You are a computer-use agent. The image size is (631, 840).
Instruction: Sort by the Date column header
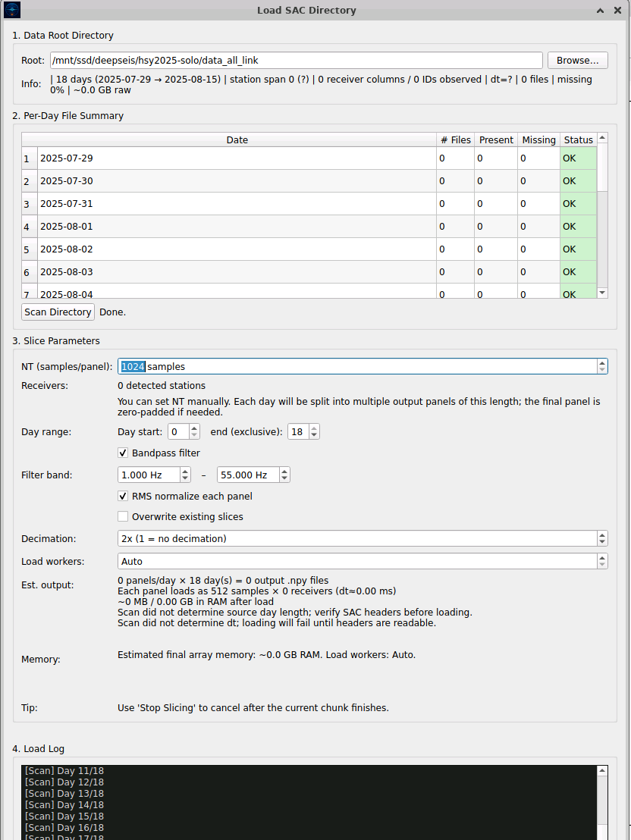point(237,139)
